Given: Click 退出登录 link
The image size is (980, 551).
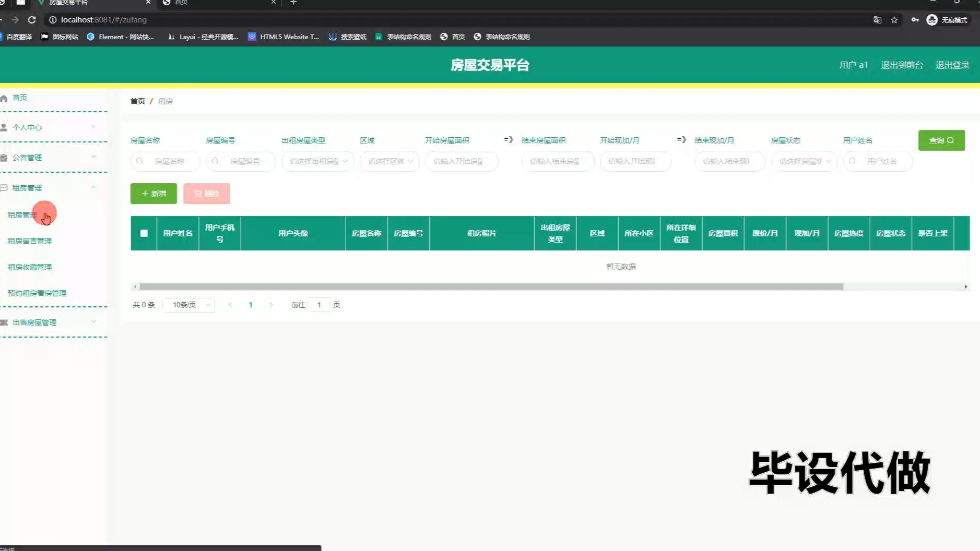Looking at the screenshot, I should tap(952, 65).
